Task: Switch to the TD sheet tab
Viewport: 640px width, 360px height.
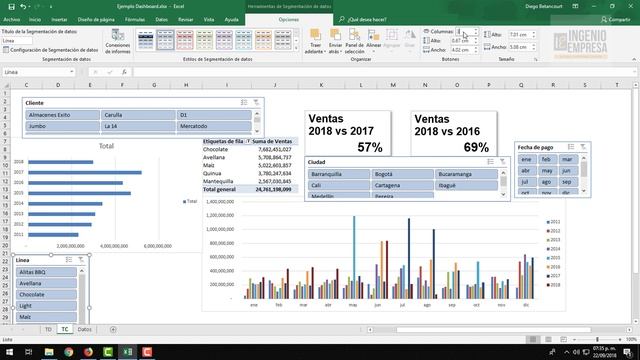Action: tap(48, 329)
